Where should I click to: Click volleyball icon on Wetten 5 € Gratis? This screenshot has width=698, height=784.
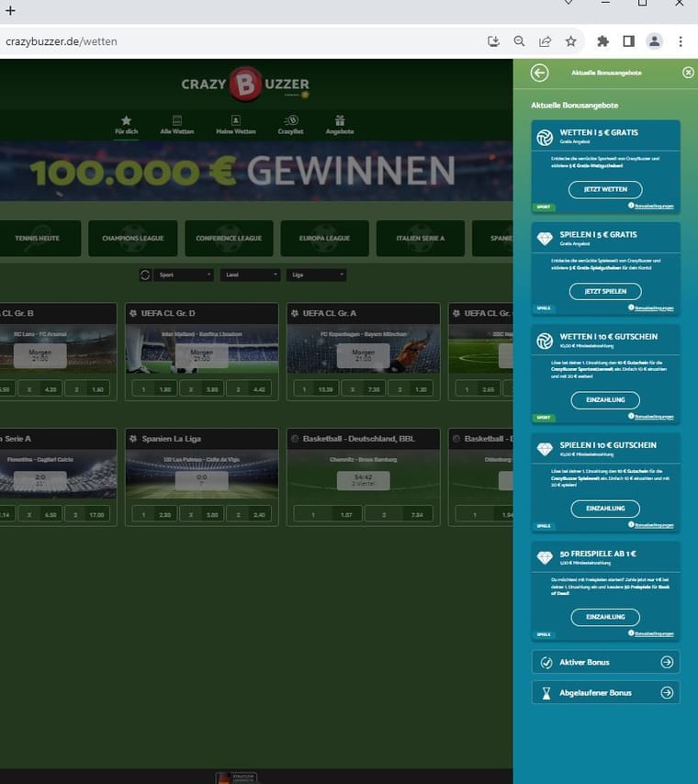click(545, 138)
